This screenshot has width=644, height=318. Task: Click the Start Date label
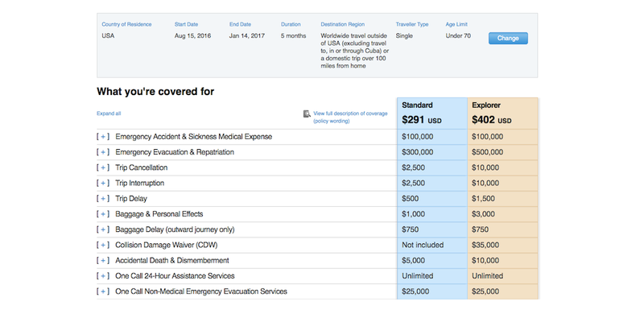(x=186, y=24)
